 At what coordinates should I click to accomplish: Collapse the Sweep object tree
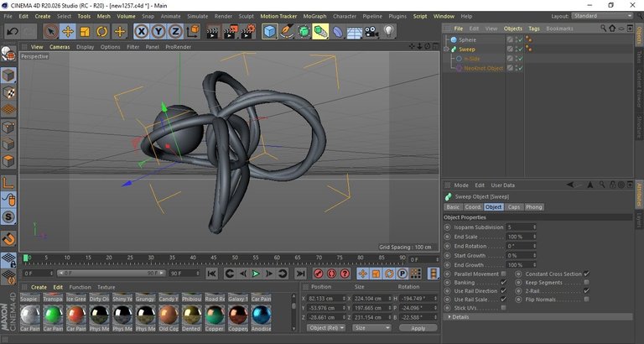pyautogui.click(x=446, y=50)
